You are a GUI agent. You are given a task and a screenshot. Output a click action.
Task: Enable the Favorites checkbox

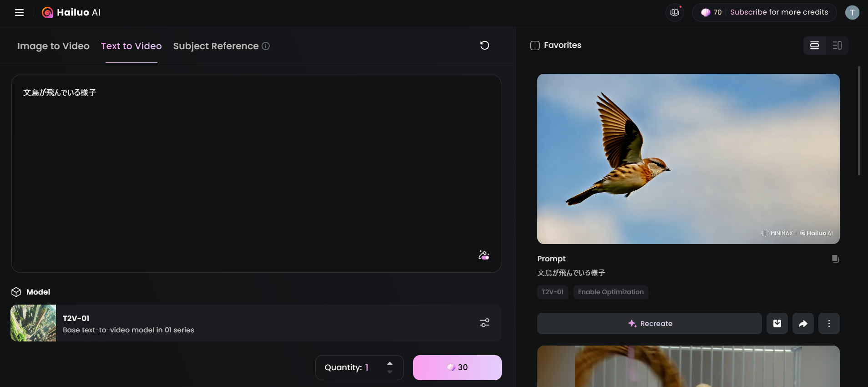(535, 46)
